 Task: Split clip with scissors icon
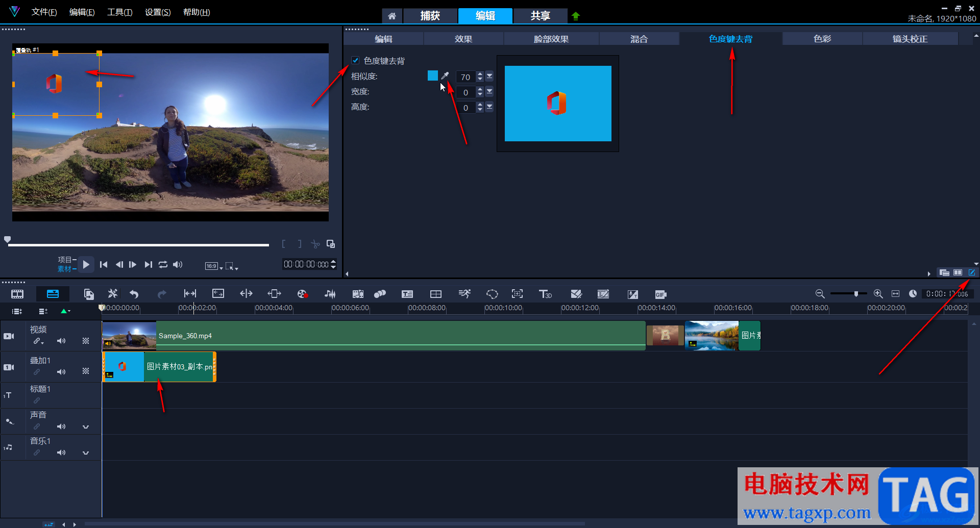[315, 244]
